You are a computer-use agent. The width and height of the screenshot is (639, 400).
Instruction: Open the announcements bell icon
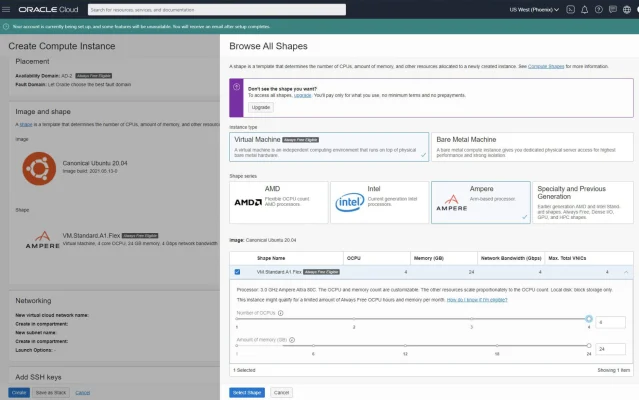tap(584, 9)
